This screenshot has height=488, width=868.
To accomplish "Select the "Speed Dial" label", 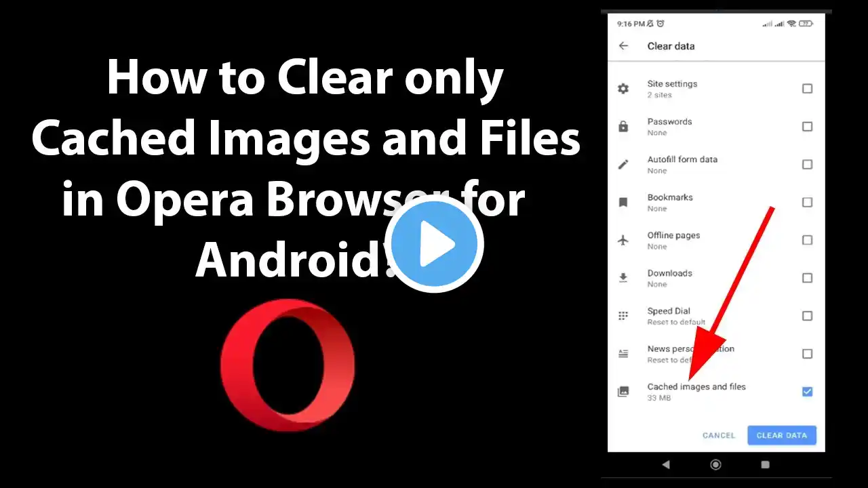I will [669, 311].
